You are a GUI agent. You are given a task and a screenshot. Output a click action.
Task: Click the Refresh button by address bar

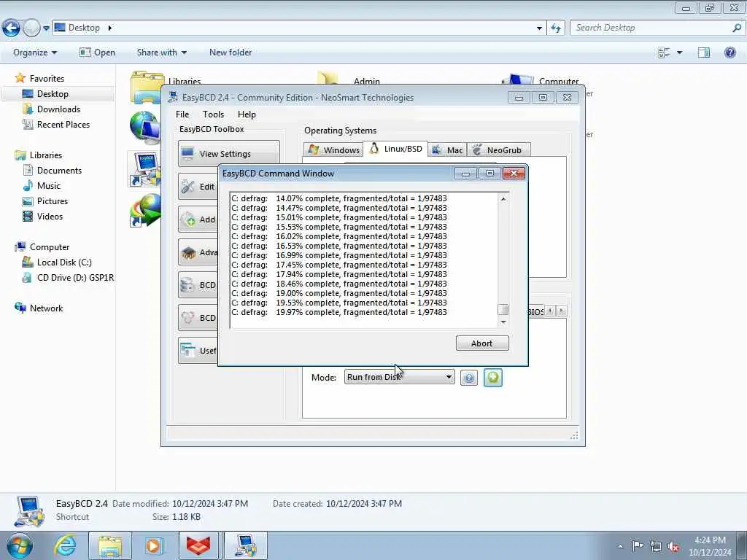555,28
